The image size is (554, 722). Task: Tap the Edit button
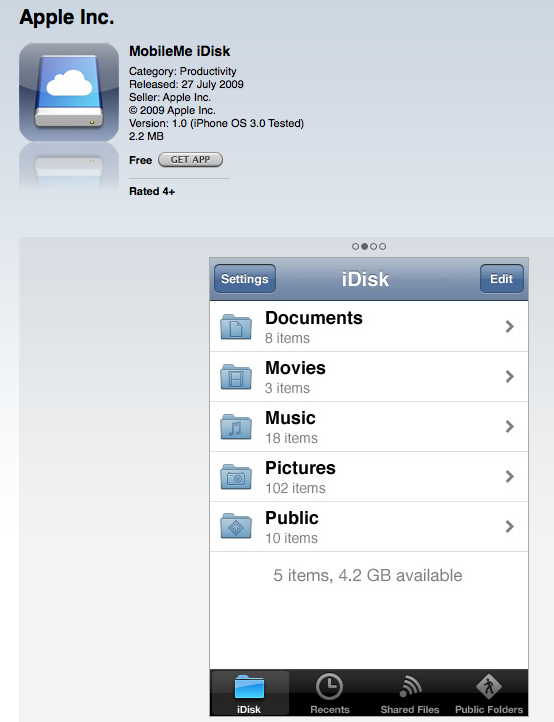(502, 279)
